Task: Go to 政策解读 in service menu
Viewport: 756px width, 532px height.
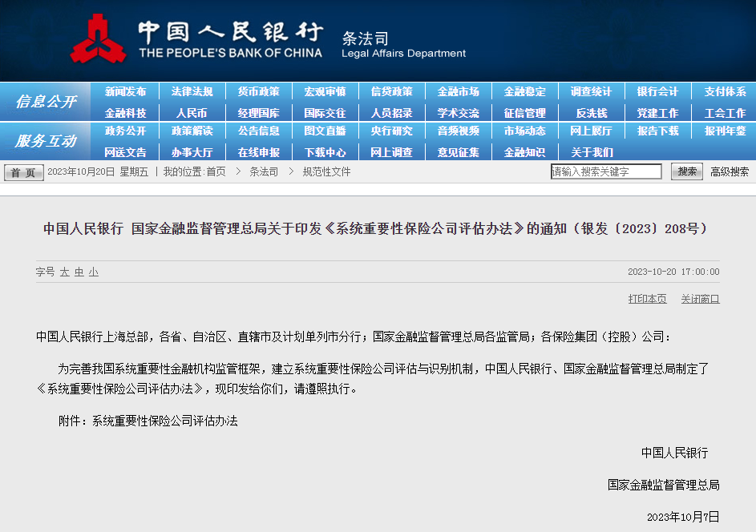Action: coord(192,131)
